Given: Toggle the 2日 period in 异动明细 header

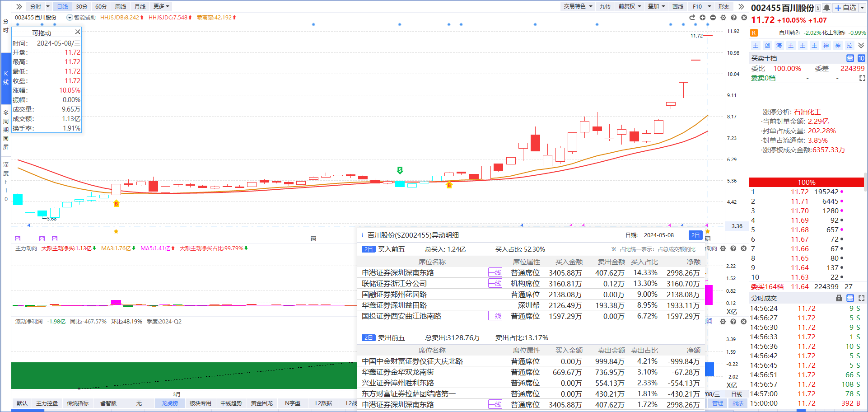Looking at the screenshot, I should point(695,235).
